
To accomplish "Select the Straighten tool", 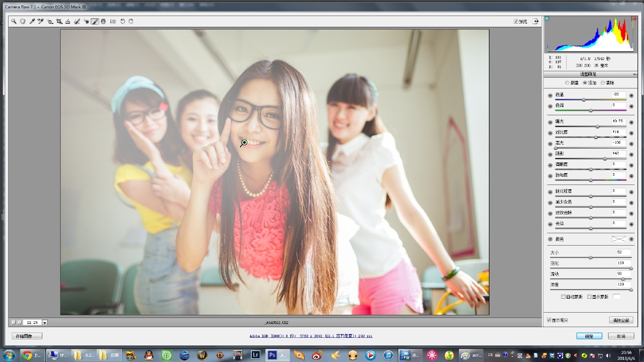I will point(68,21).
